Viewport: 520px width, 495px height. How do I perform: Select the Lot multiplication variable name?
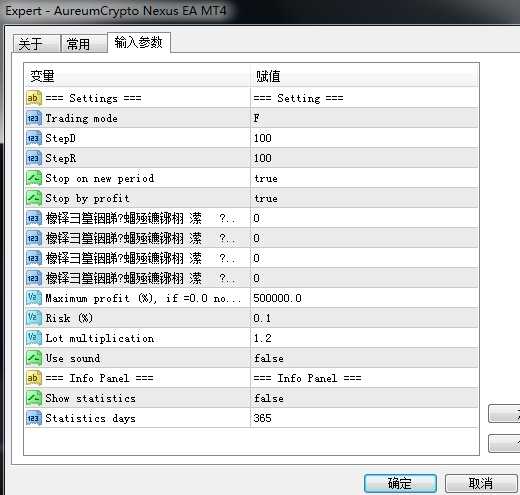pyautogui.click(x=100, y=338)
